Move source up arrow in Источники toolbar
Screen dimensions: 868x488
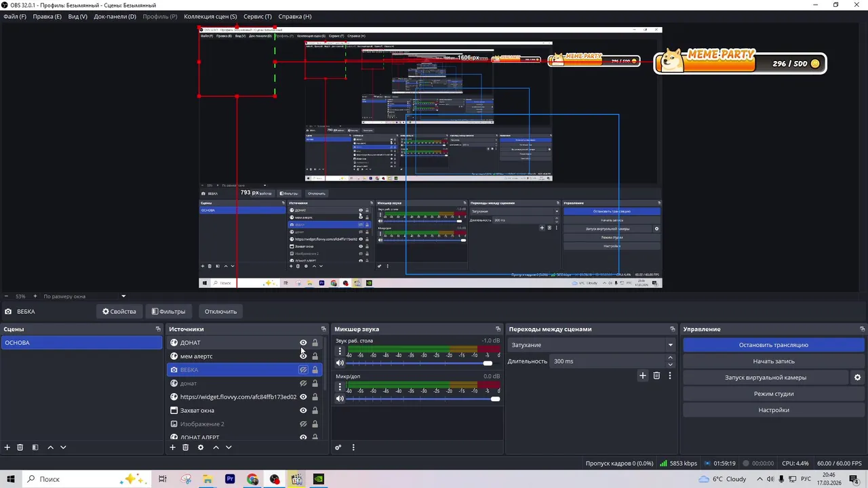(216, 447)
